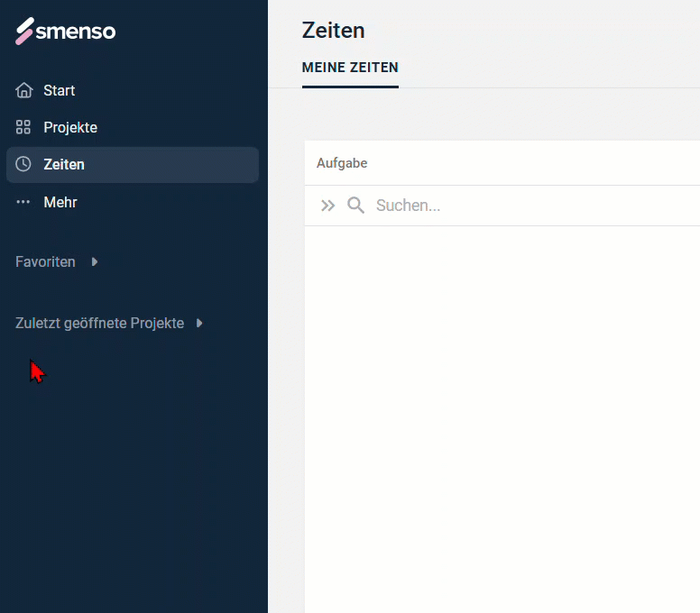The image size is (700, 613).
Task: Click the magnifying glass search icon
Action: (355, 206)
